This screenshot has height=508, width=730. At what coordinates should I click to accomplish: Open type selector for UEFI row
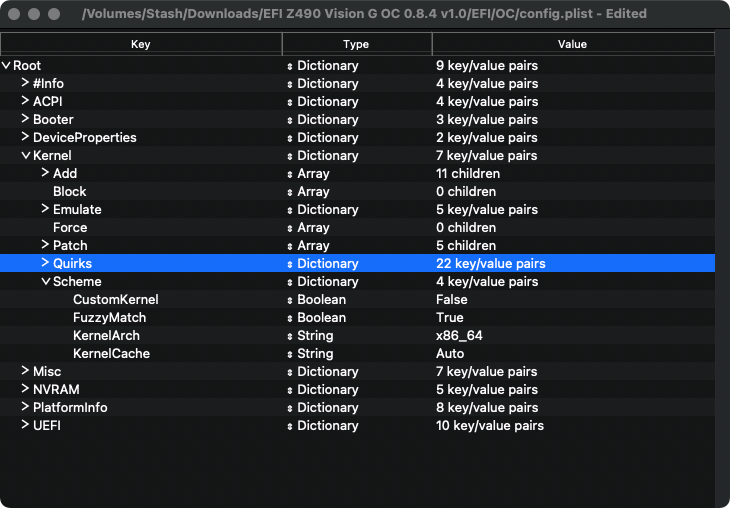(x=290, y=426)
